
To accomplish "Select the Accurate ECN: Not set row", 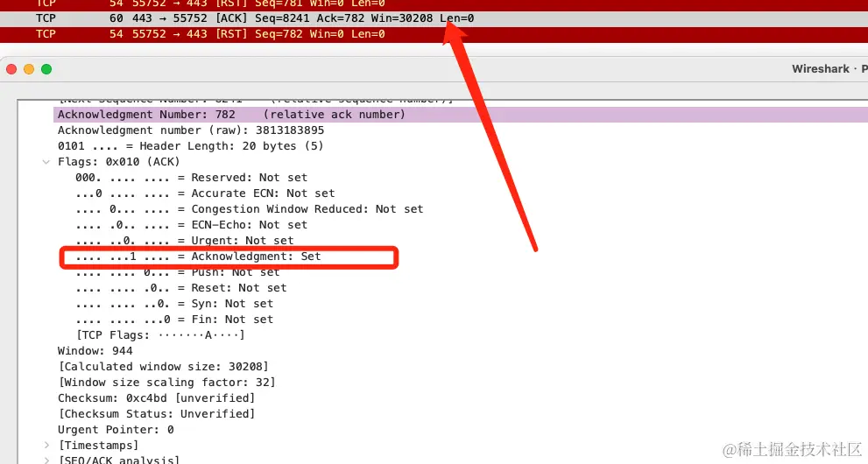I will (x=205, y=193).
